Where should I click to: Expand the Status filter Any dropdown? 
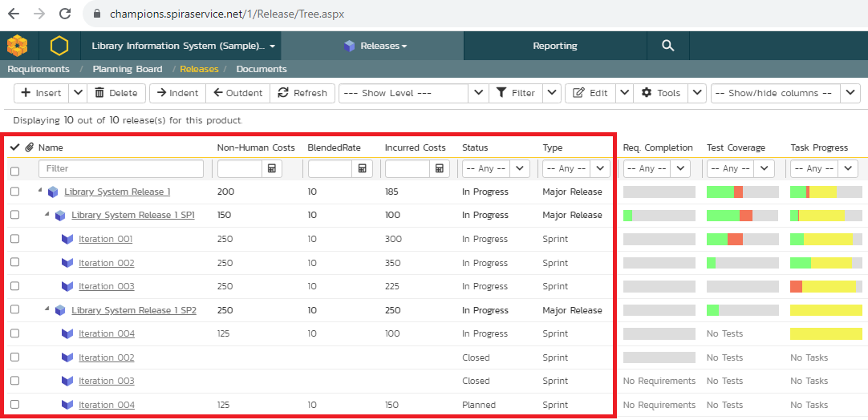(x=495, y=169)
